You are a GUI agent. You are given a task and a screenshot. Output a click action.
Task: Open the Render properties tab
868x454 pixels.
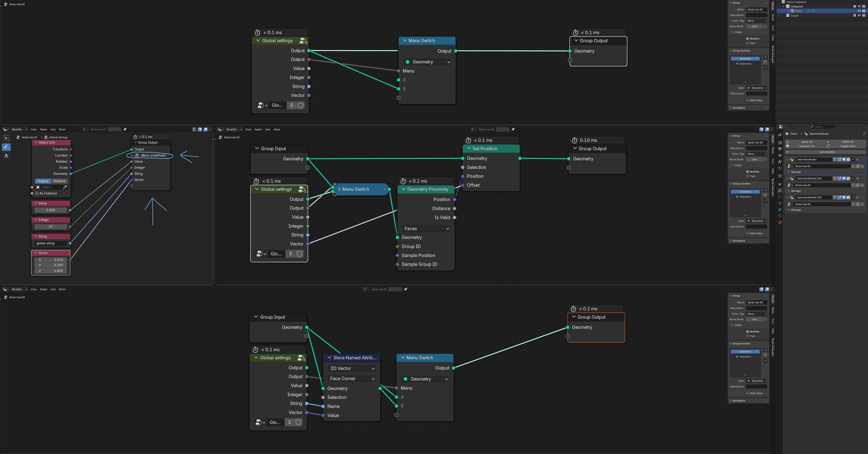point(780,143)
